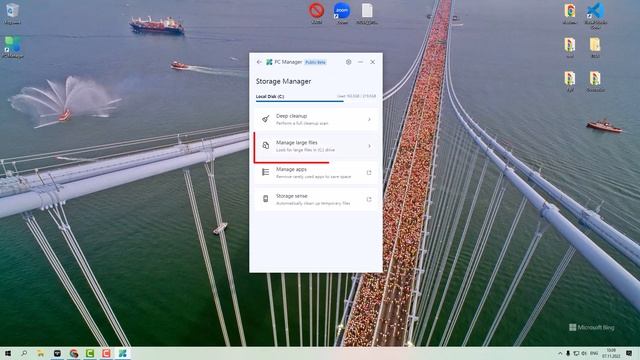Open external link icon for Manage apps
Screen dimensions: 640x360
click(369, 173)
